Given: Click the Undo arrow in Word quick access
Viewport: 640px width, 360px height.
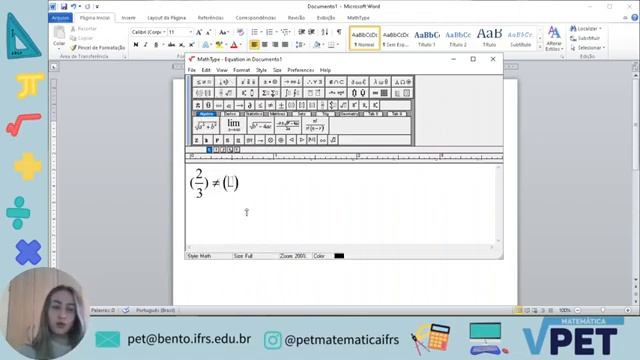Looking at the screenshot, I should pyautogui.click(x=73, y=7).
